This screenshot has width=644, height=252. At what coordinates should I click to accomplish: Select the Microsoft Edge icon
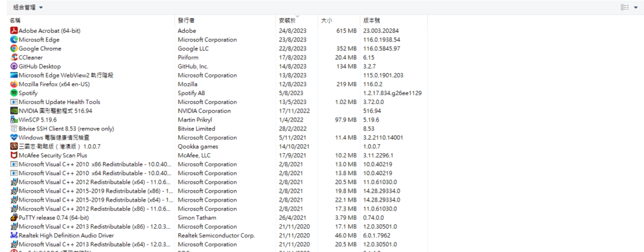tap(14, 40)
